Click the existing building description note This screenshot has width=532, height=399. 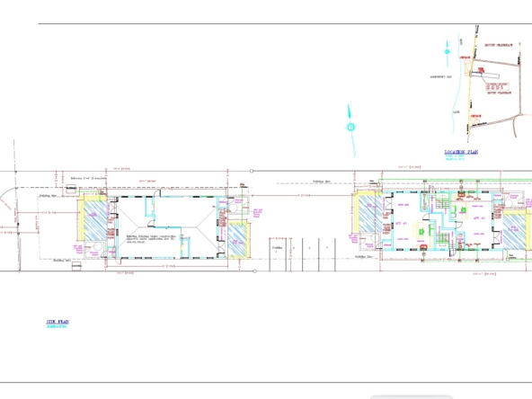[151, 239]
